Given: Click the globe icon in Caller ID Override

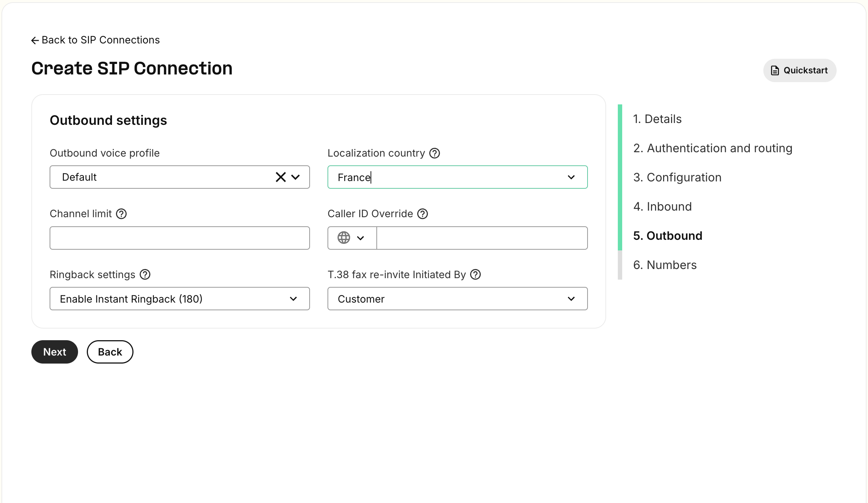Looking at the screenshot, I should pos(343,238).
